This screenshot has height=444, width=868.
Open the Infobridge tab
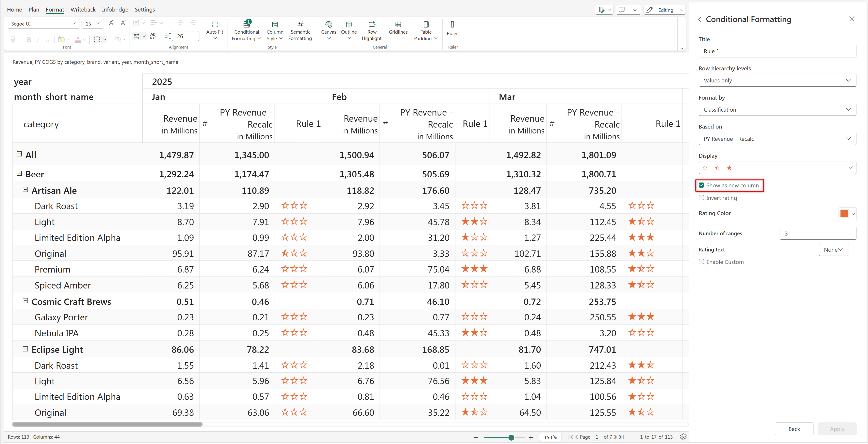click(x=115, y=9)
